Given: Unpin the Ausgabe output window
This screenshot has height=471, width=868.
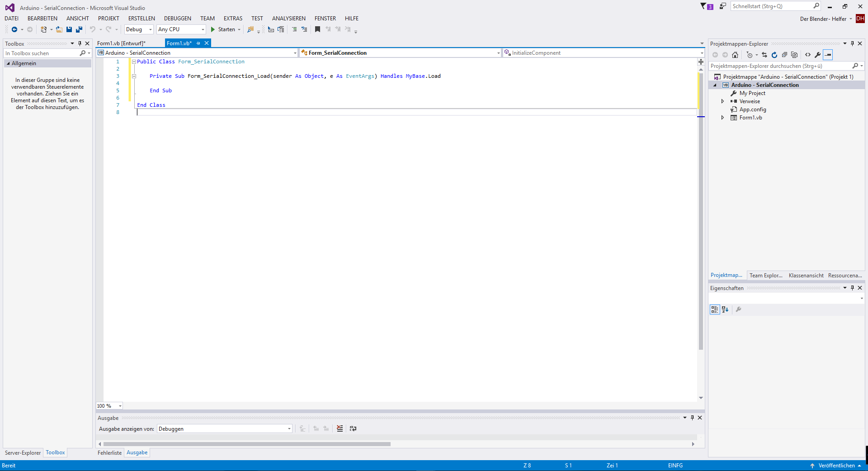Looking at the screenshot, I should (x=692, y=418).
